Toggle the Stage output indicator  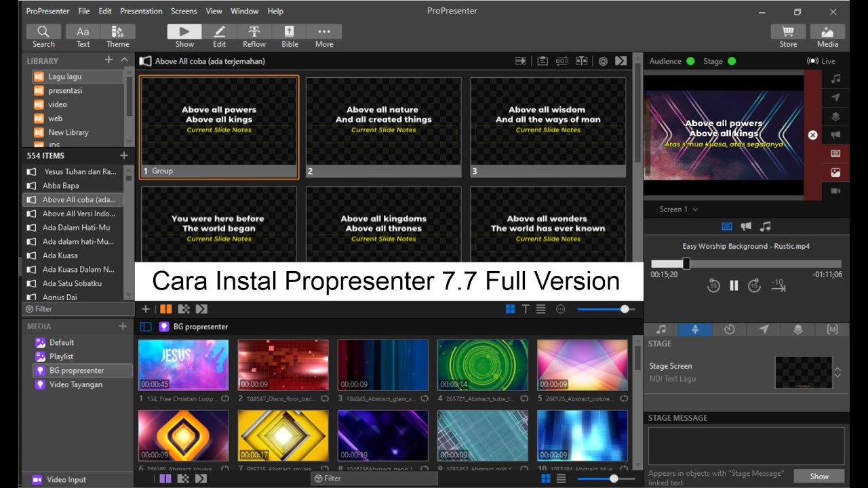point(732,61)
